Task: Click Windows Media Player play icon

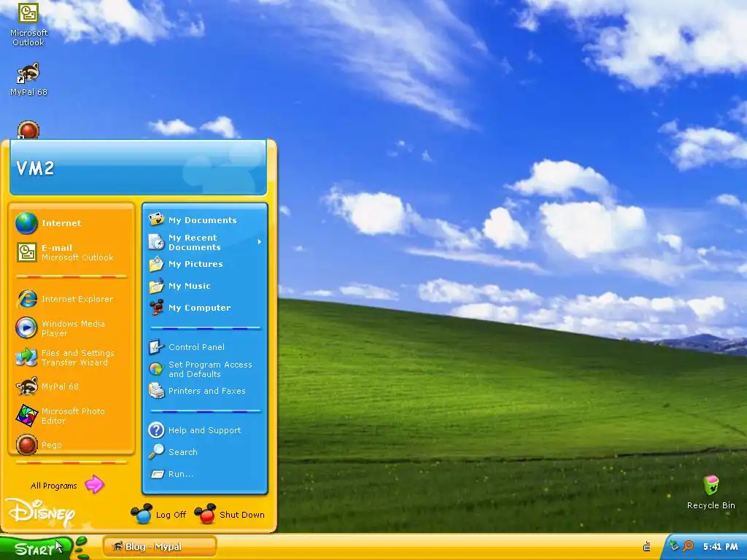Action: coord(26,327)
